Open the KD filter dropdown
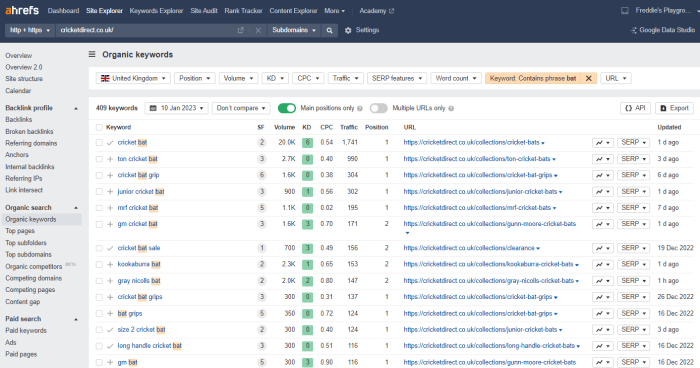This screenshot has height=368, width=700. pos(275,78)
